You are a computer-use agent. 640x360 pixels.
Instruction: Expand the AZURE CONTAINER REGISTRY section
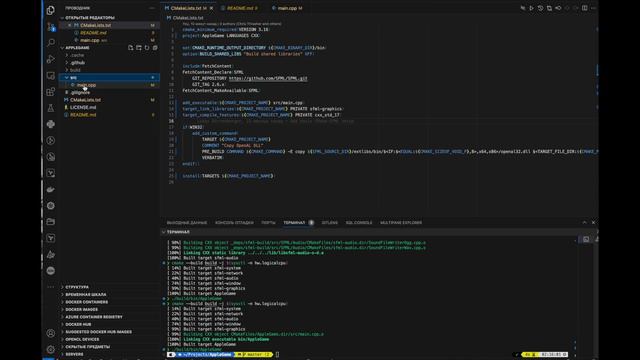pyautogui.click(x=109, y=317)
